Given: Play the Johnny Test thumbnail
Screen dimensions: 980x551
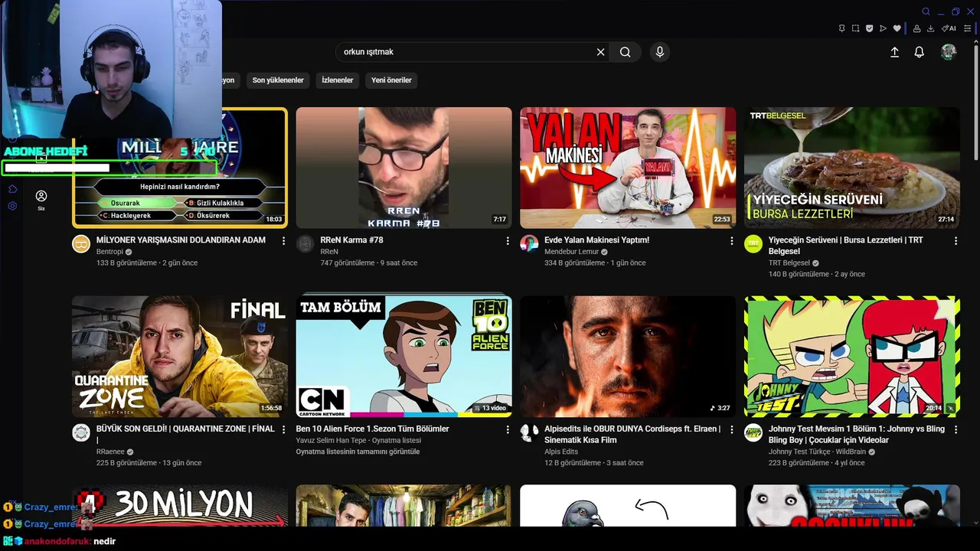Looking at the screenshot, I should [x=852, y=357].
